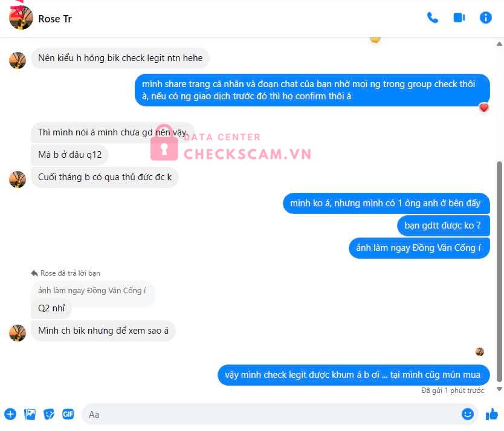
Task: Click avatar beside 'Cuối tháng b có qua thủ đức'
Action: point(18,180)
